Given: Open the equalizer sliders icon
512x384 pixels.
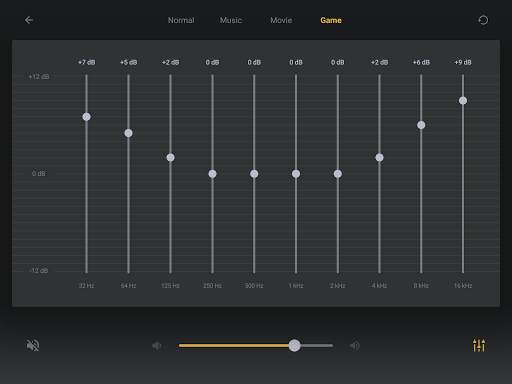Looking at the screenshot, I should [x=479, y=345].
